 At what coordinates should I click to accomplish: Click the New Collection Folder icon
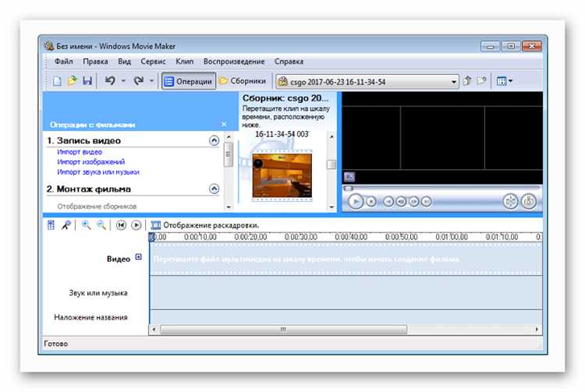click(x=482, y=81)
